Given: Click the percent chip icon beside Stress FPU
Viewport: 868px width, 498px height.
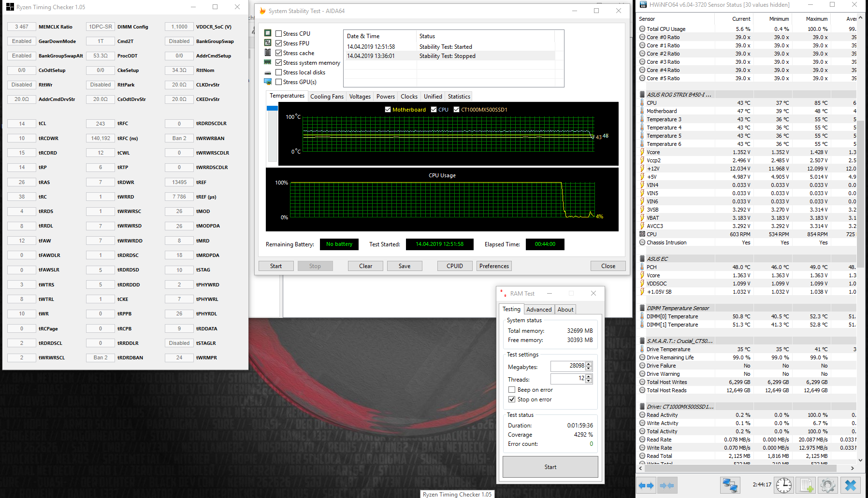Looking at the screenshot, I should click(268, 43).
